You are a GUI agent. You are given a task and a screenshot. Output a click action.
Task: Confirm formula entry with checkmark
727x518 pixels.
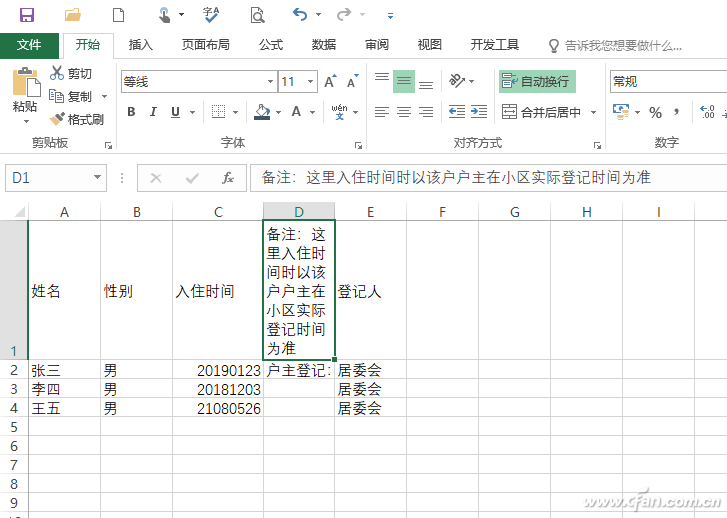192,178
